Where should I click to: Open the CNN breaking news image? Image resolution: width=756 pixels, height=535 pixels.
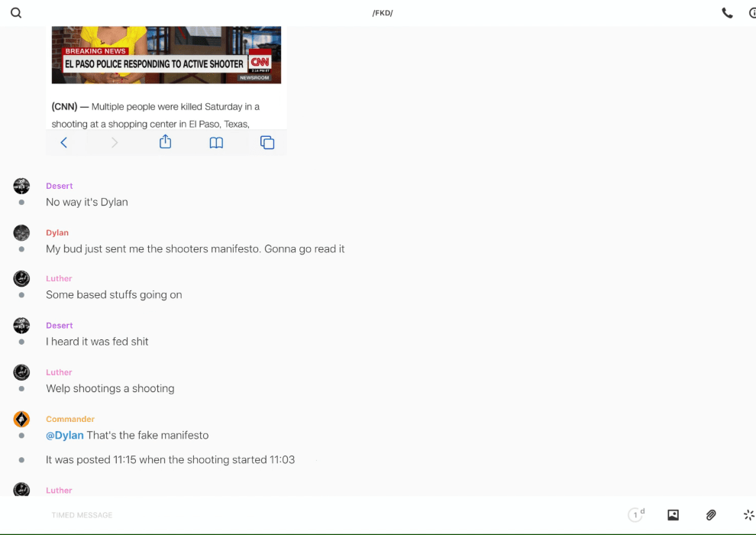[166, 55]
